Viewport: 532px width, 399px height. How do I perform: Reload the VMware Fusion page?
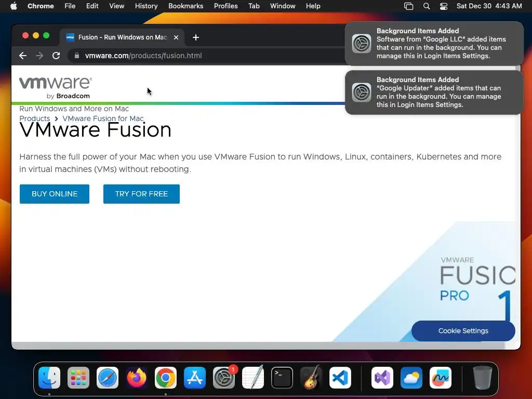[56, 56]
